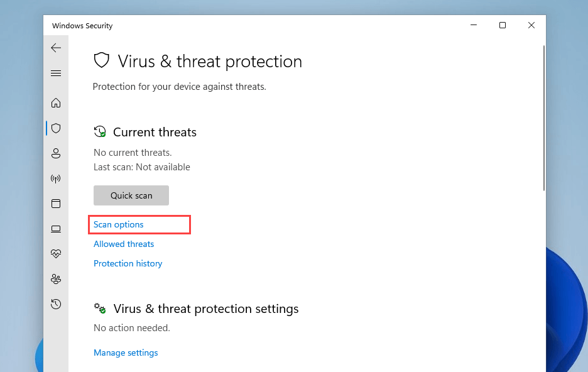Open Account protection sidebar icon
This screenshot has height=372, width=588.
[x=56, y=153]
